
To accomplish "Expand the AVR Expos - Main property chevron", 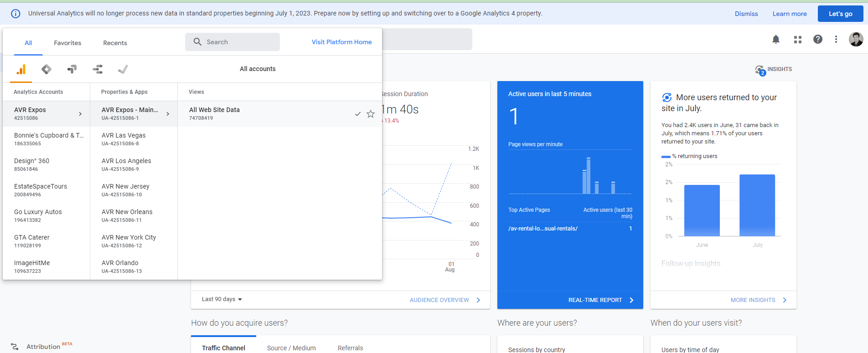I will pos(168,114).
